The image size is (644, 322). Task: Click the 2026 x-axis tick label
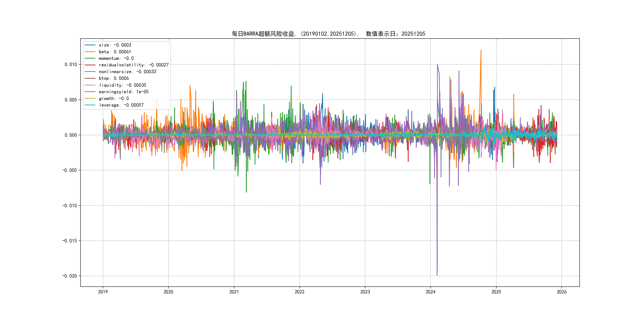click(562, 292)
